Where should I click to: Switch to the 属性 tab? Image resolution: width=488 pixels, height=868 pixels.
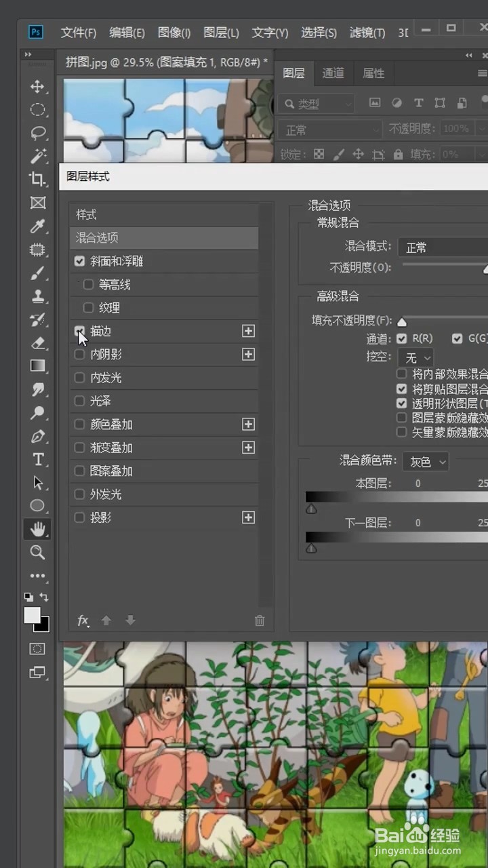[373, 73]
